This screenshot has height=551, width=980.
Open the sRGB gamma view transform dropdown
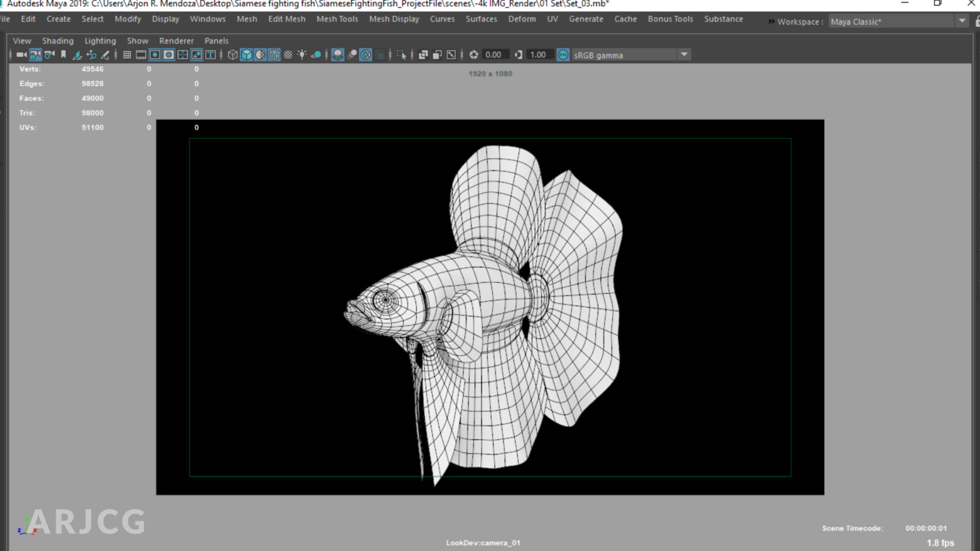click(631, 54)
